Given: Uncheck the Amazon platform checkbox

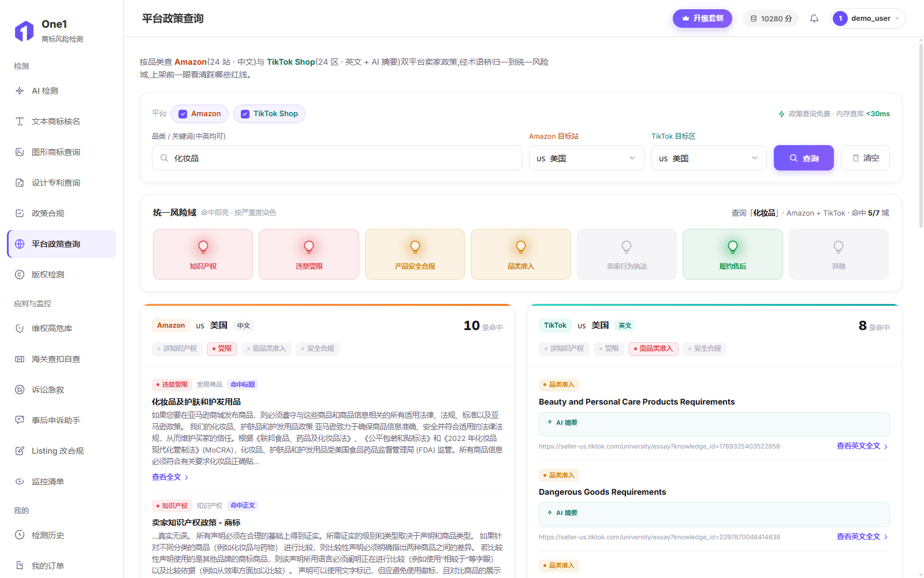Looking at the screenshot, I should point(183,114).
